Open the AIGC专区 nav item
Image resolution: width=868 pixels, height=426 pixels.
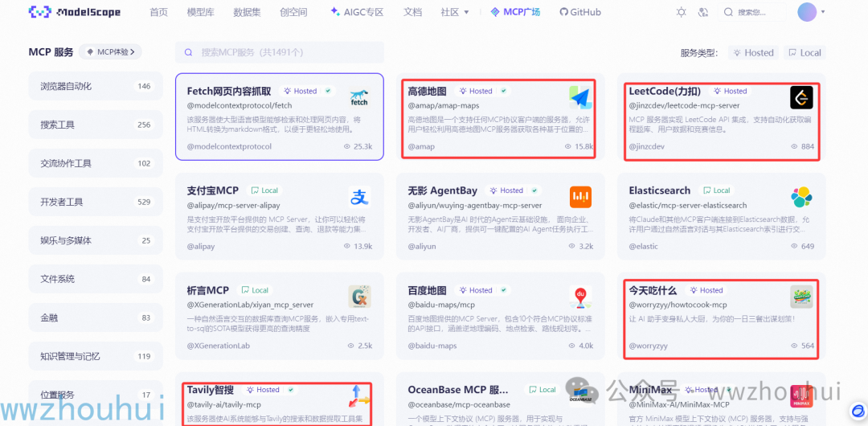click(x=357, y=11)
